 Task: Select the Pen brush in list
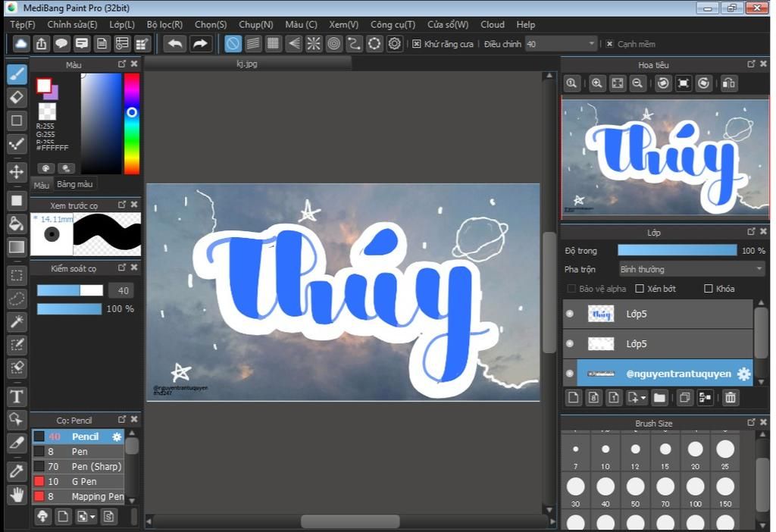78,452
